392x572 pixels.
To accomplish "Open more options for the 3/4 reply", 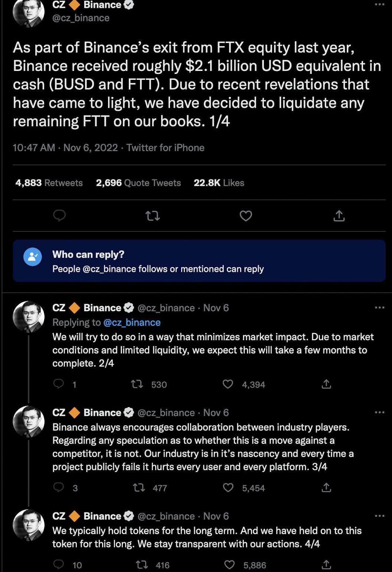I will (379, 412).
